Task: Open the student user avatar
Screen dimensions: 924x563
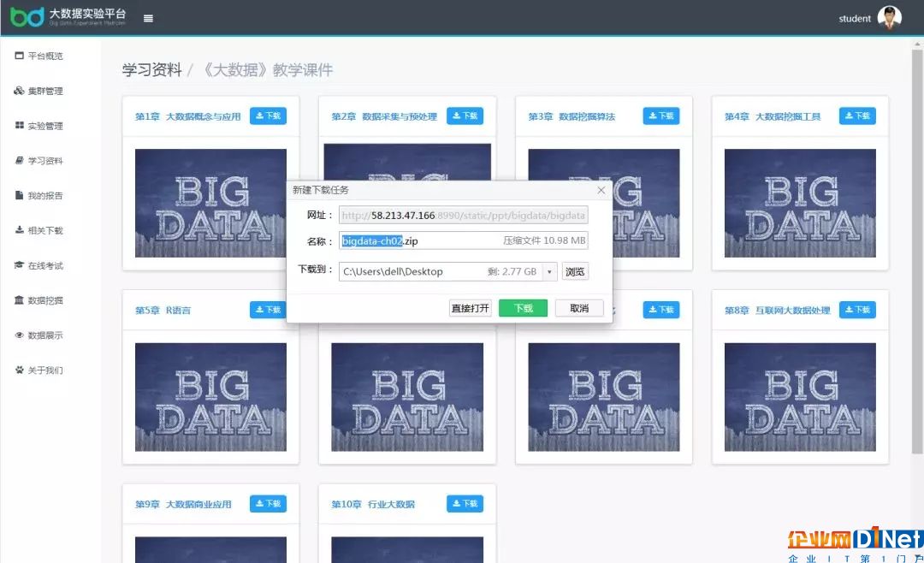Action: tap(889, 18)
